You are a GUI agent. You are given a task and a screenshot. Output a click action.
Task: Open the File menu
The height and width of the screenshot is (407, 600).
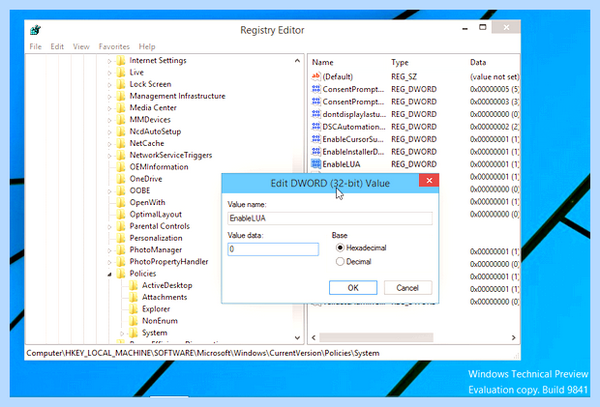point(36,47)
